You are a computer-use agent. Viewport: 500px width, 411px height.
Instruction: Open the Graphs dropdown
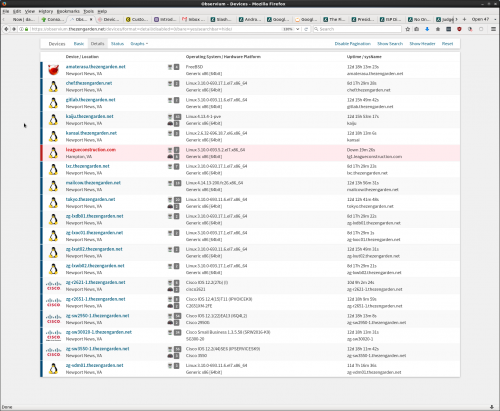click(x=139, y=44)
